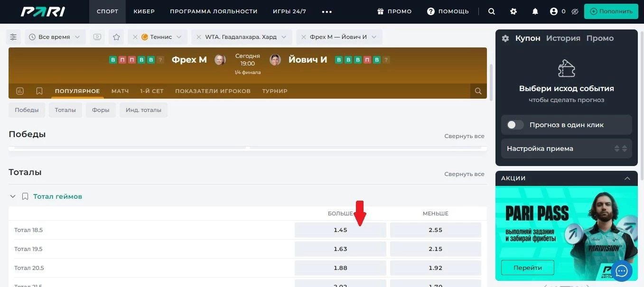This screenshot has width=644, height=287.
Task: Search markets using the orange header magnifier
Action: coord(478,91)
